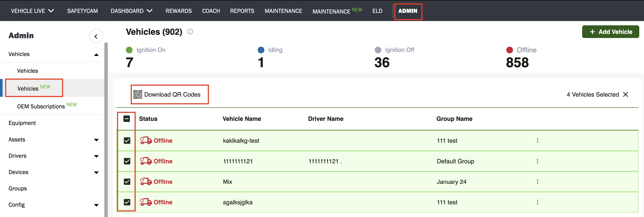
Task: Open Equipment in the sidebar
Action: tap(22, 123)
